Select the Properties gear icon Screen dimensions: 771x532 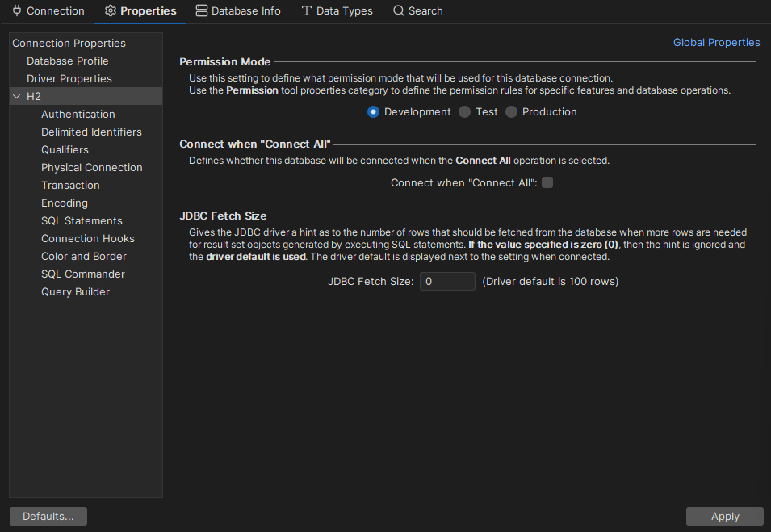coord(109,10)
